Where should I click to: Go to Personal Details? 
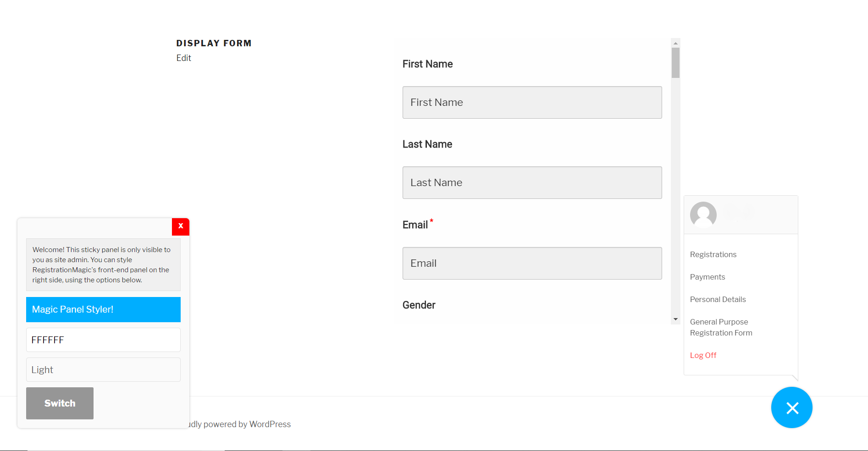click(x=718, y=300)
